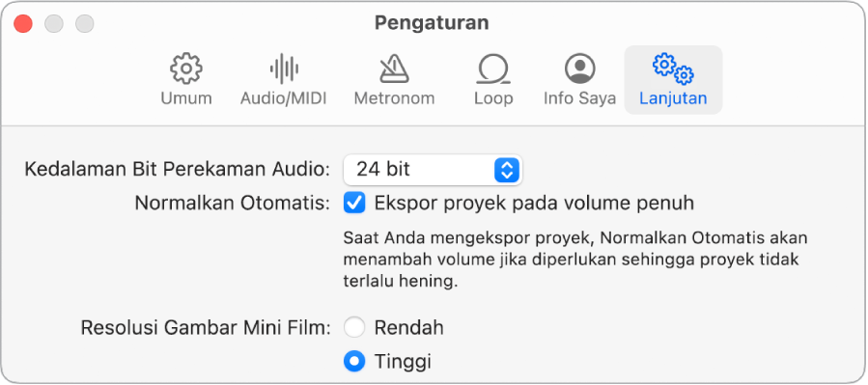Click the Kedalaman Bit Perekaman Audio label
This screenshot has width=868, height=385.
(x=177, y=169)
